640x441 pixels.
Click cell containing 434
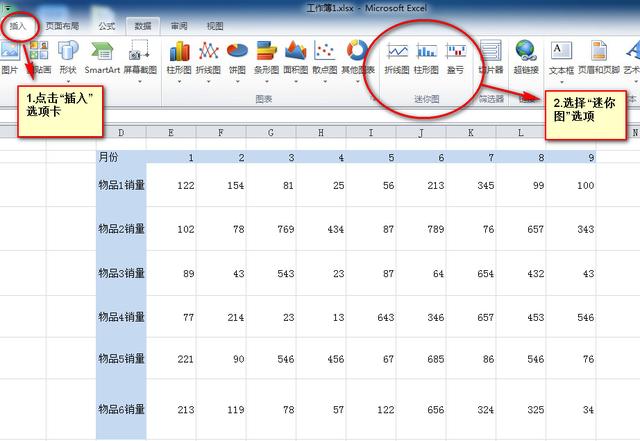321,229
